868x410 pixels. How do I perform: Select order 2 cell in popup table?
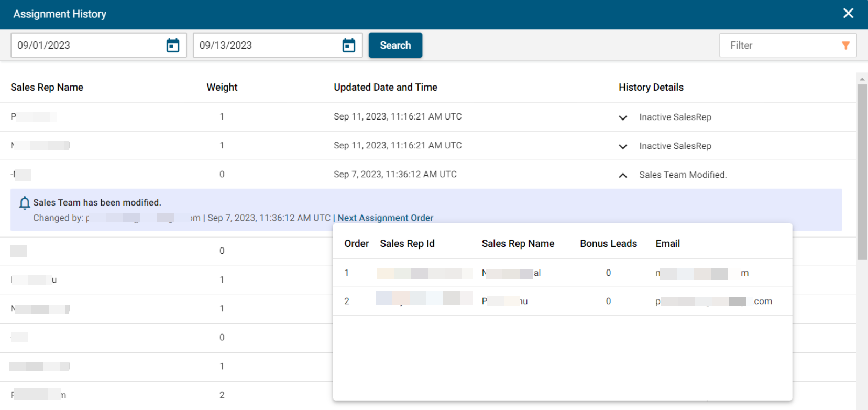[347, 301]
